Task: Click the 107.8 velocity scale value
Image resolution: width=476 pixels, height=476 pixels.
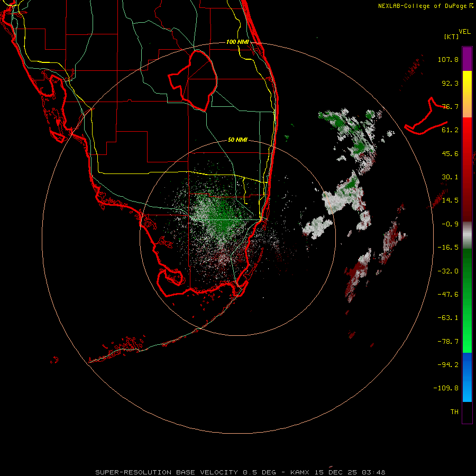Action: pyautogui.click(x=448, y=59)
